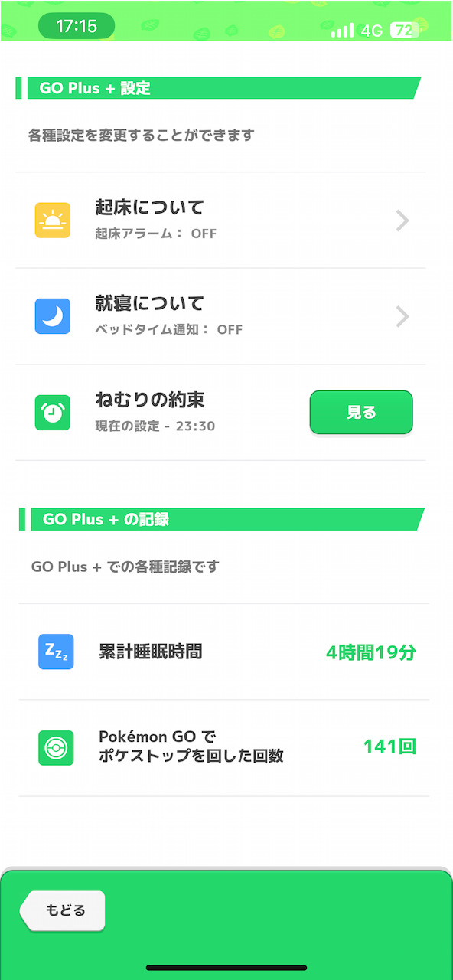Tap the sunrise wake-up icon
Screen dimensions: 453x980
pos(52,220)
